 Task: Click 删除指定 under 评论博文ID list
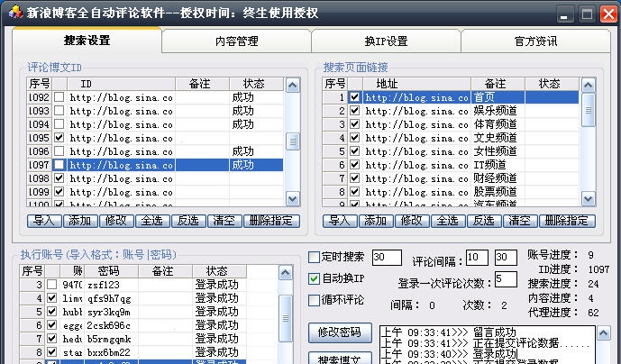click(x=271, y=221)
